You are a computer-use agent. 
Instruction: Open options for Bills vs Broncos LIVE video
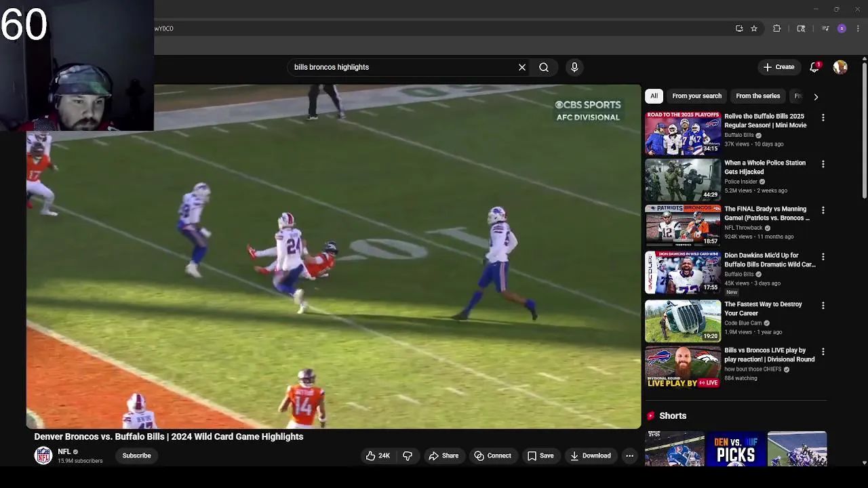pyautogui.click(x=823, y=352)
